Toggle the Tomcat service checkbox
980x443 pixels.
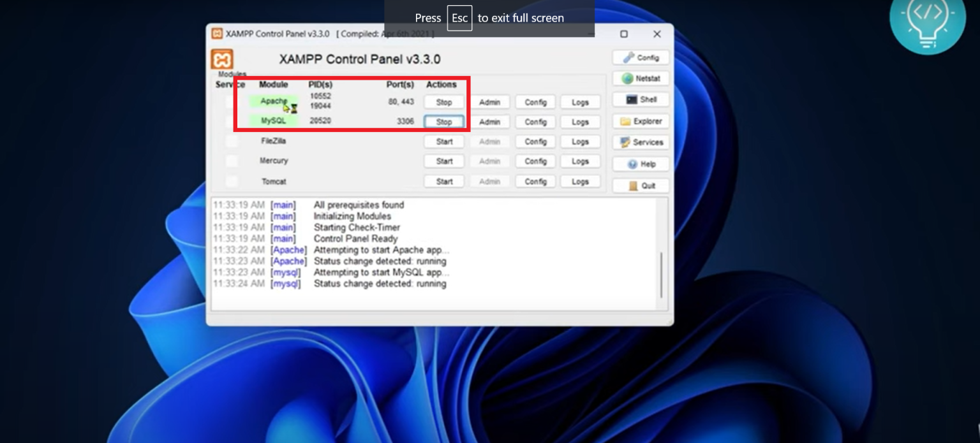[x=232, y=182]
